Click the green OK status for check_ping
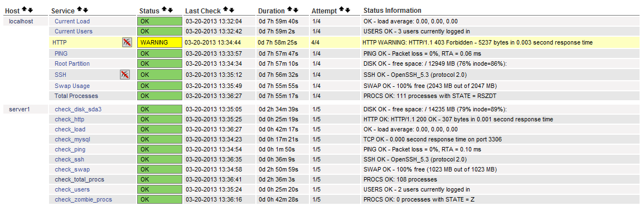The image size is (644, 206). [x=160, y=149]
